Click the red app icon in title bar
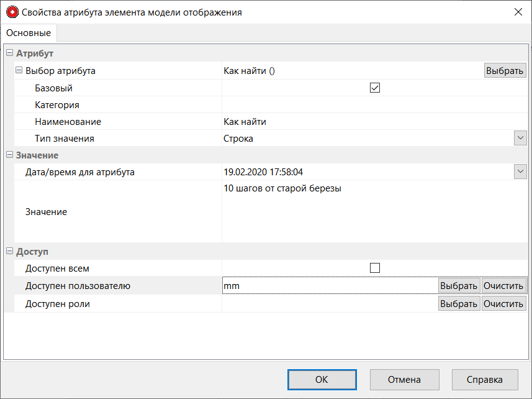Screen dimensions: 532x399 (12, 12)
